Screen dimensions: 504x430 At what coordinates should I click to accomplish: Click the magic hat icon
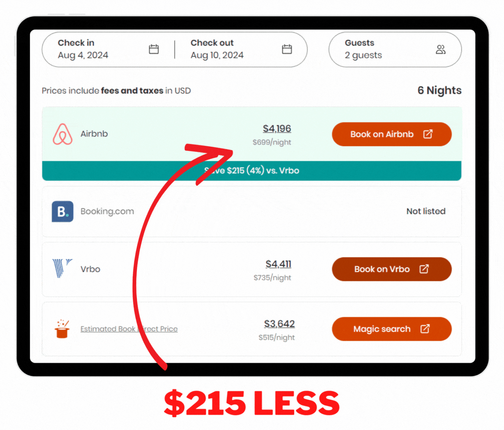click(62, 329)
